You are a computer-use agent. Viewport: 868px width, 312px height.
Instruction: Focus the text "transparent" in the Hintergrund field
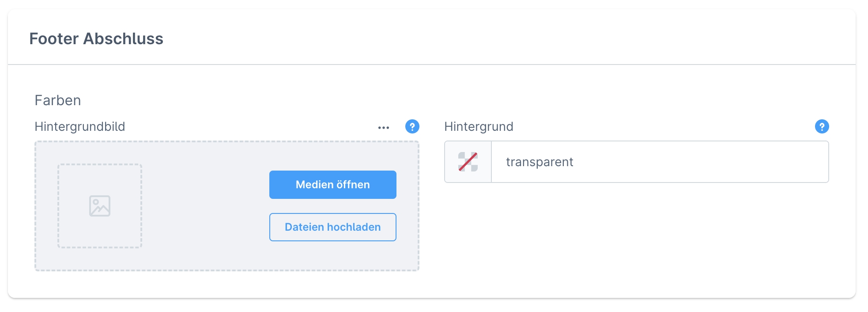point(540,162)
